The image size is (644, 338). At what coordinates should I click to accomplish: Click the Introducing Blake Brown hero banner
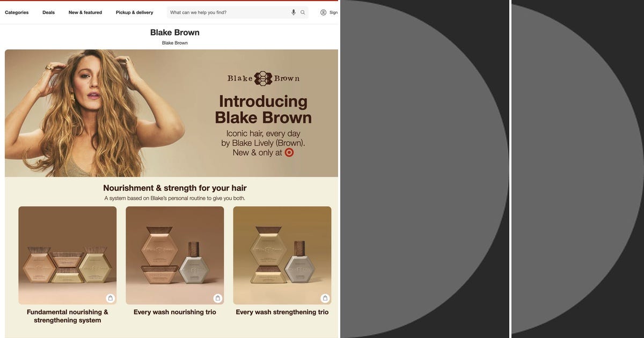pyautogui.click(x=171, y=113)
